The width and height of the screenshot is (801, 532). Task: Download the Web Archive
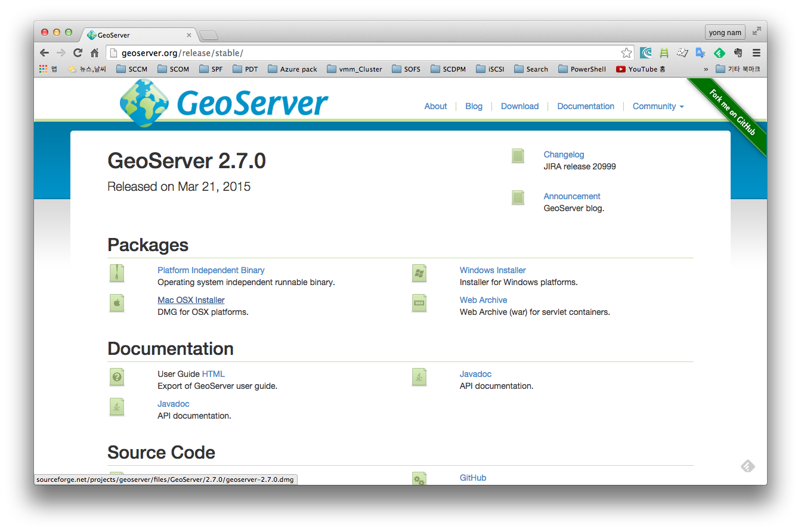point(483,300)
